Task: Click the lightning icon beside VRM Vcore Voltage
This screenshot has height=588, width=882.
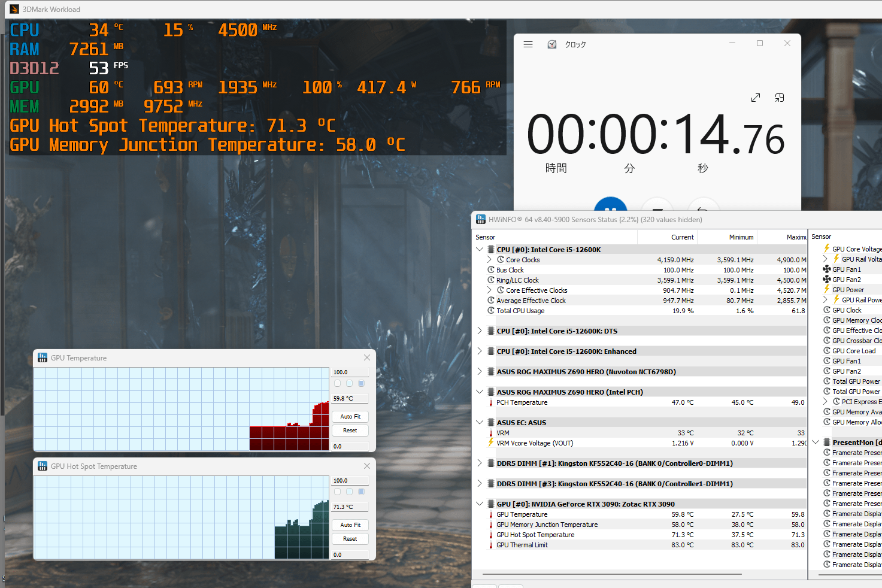Action: pyautogui.click(x=491, y=443)
